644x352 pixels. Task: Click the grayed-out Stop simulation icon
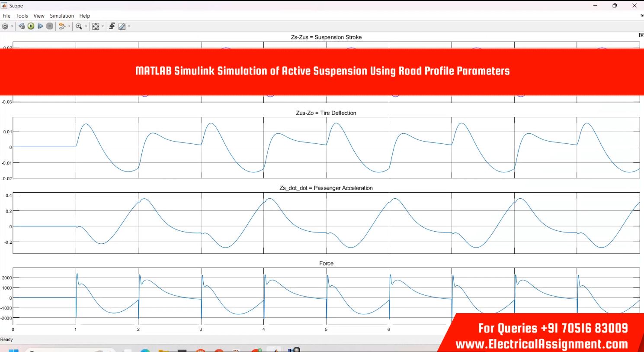click(x=50, y=26)
